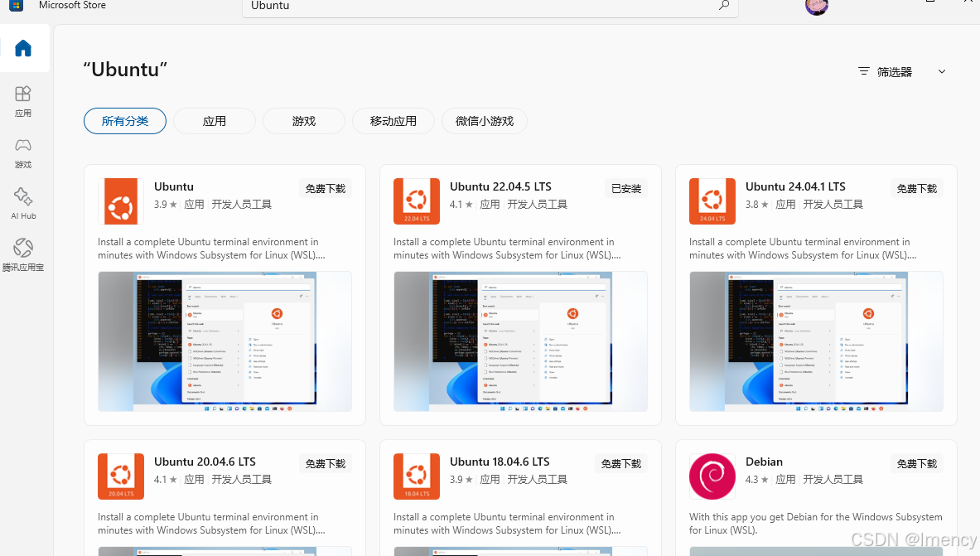Click the Ubuntu 18.04.6 LTS title
Viewport: 980px width, 556px height.
point(500,462)
